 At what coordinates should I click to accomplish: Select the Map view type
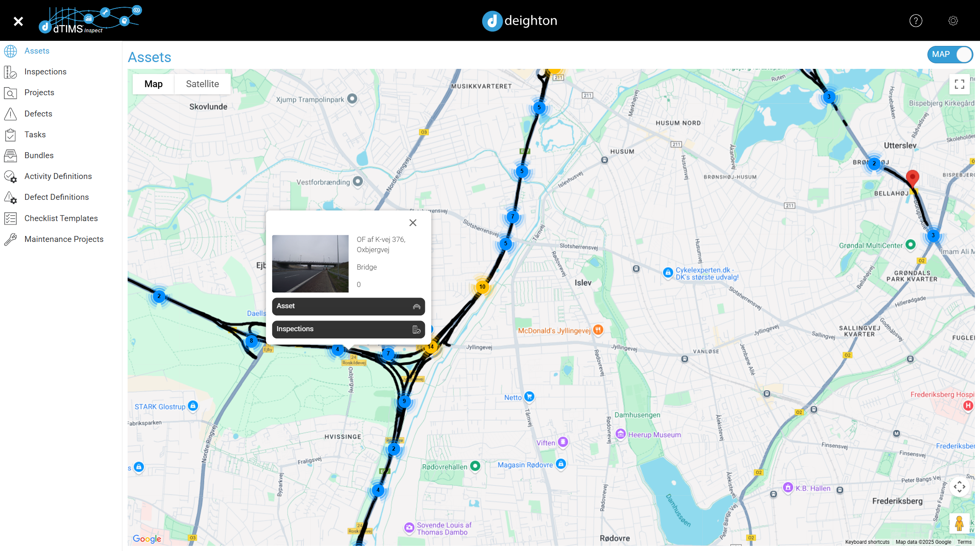[154, 84]
